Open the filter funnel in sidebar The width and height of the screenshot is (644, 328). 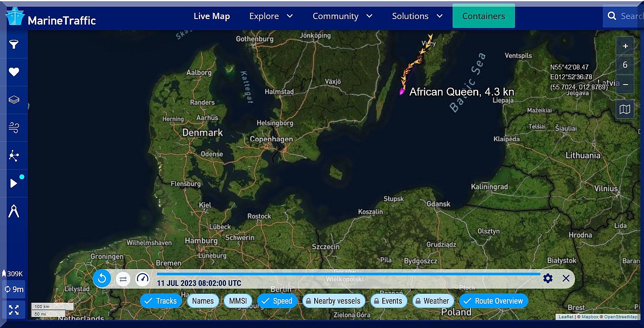click(14, 44)
